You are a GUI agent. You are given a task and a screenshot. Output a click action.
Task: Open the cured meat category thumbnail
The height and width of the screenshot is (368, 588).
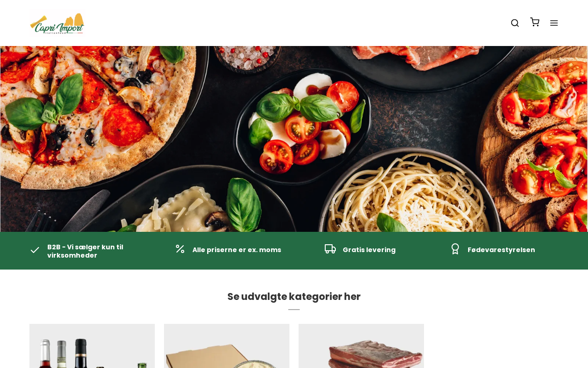click(x=361, y=346)
